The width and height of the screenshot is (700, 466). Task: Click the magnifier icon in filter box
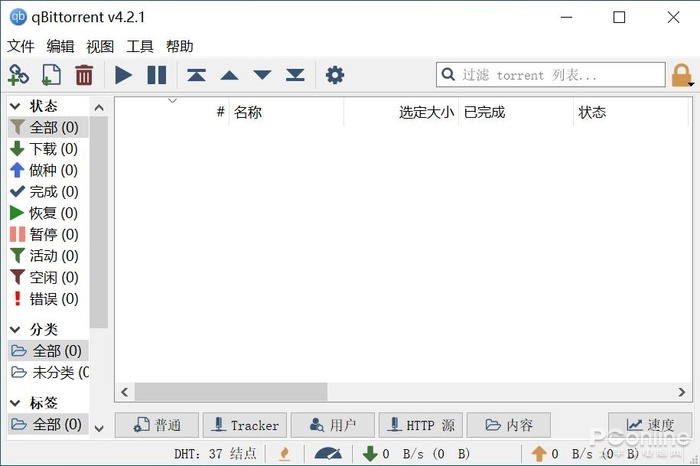point(448,74)
